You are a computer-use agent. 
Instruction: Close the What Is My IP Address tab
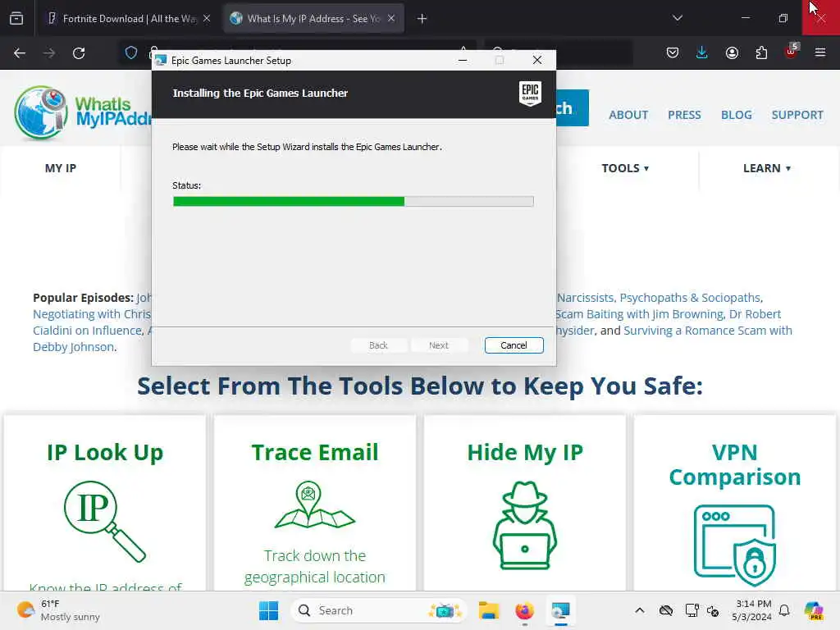(391, 18)
